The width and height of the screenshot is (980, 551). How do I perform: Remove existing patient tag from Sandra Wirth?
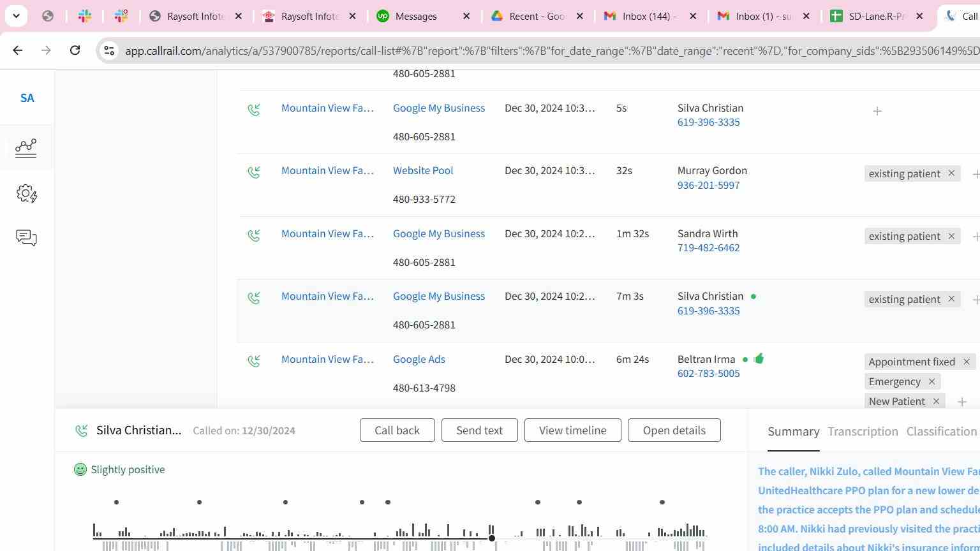951,236
